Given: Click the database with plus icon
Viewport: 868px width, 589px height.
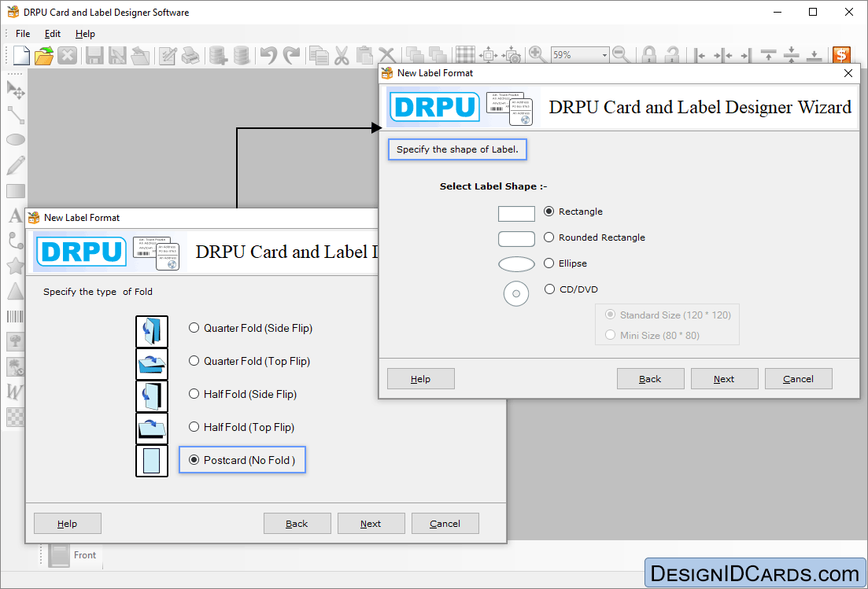Looking at the screenshot, I should (x=218, y=55).
